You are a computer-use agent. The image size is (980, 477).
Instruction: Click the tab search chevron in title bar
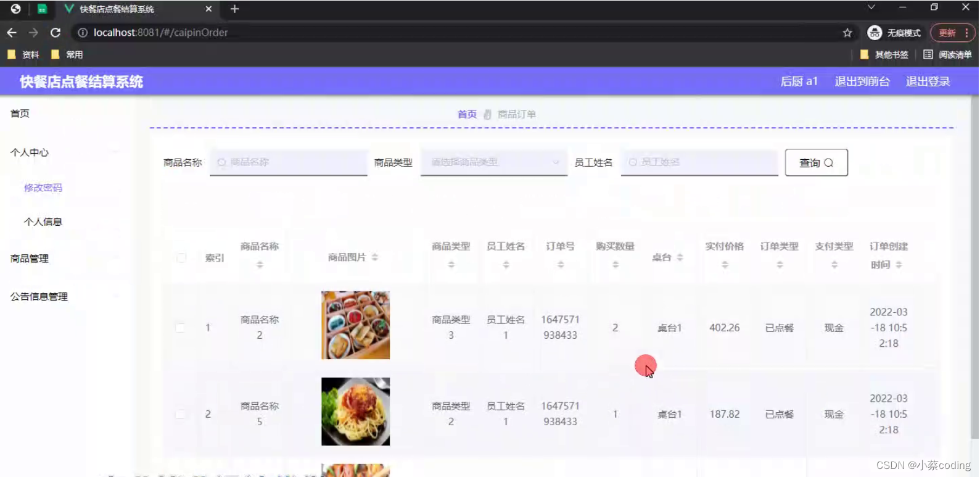(x=871, y=7)
